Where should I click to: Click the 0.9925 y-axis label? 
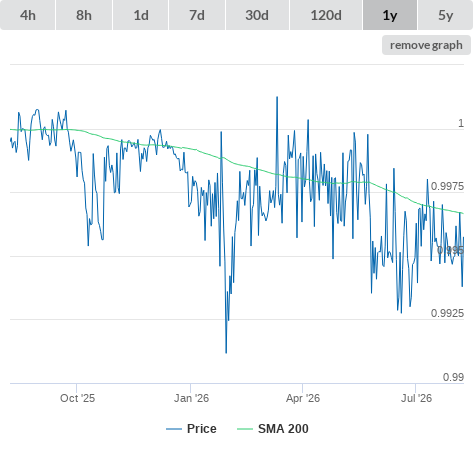coord(447,313)
